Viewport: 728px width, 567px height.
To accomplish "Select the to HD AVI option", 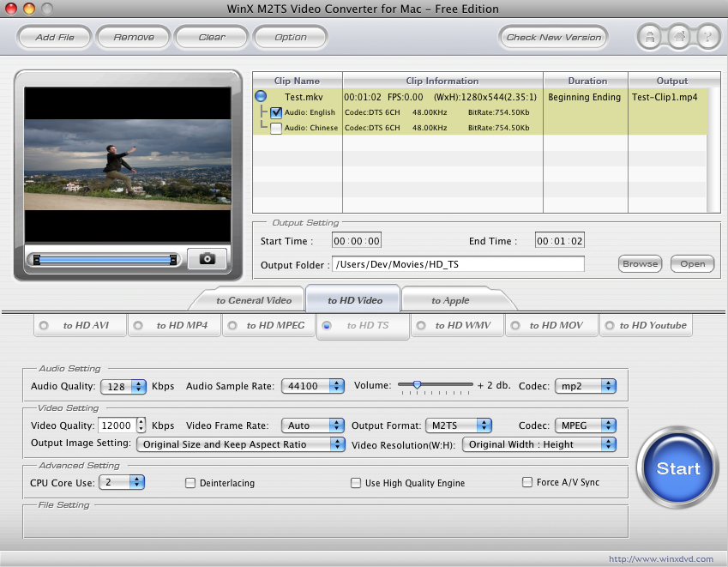I will (x=80, y=325).
